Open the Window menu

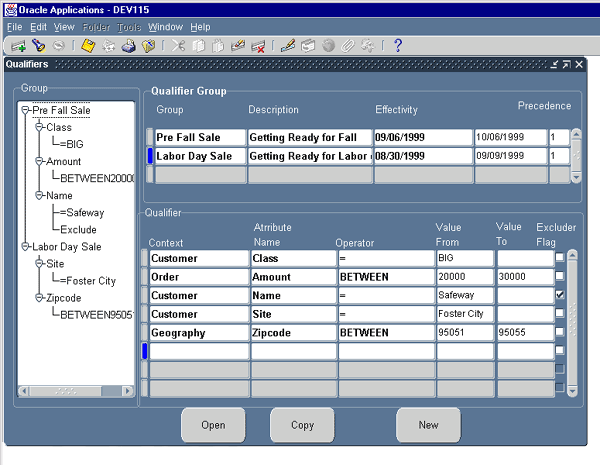[165, 26]
